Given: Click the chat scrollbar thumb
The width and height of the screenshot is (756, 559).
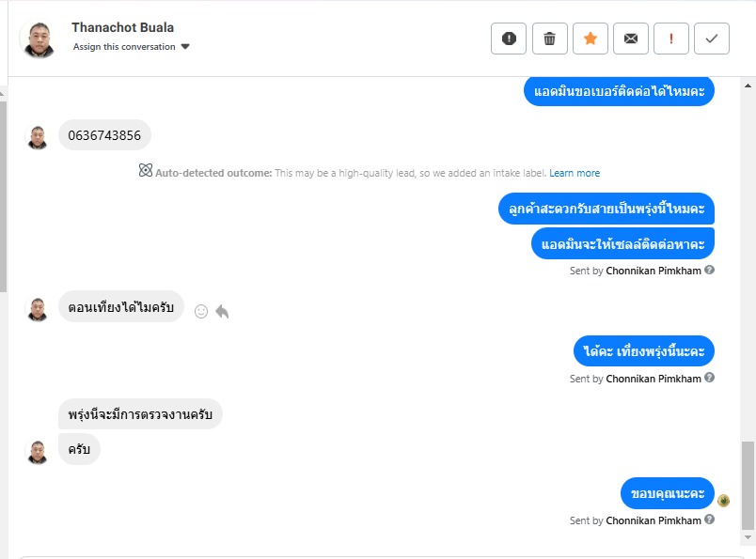Looking at the screenshot, I should [748, 485].
